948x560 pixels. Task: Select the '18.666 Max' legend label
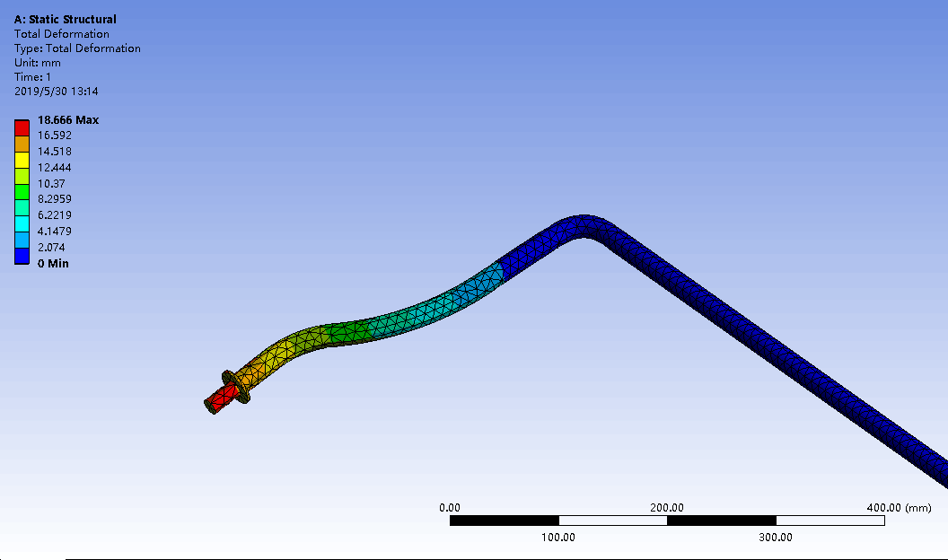point(67,119)
